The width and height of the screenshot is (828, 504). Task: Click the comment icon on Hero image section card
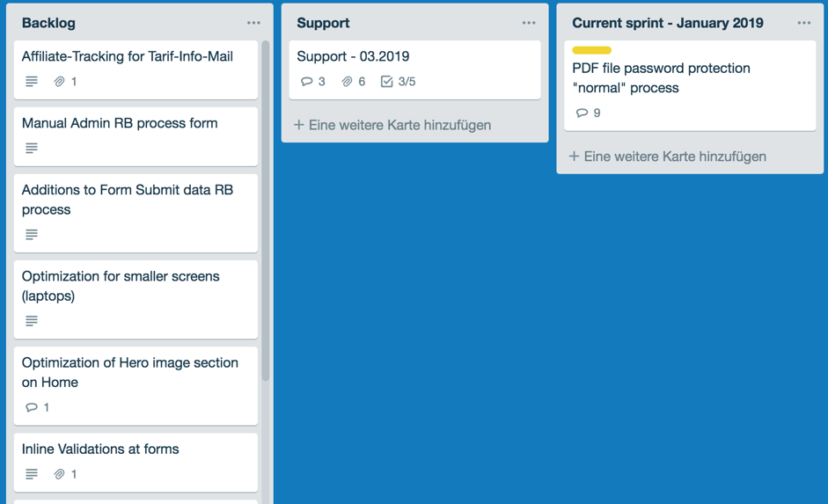point(32,407)
